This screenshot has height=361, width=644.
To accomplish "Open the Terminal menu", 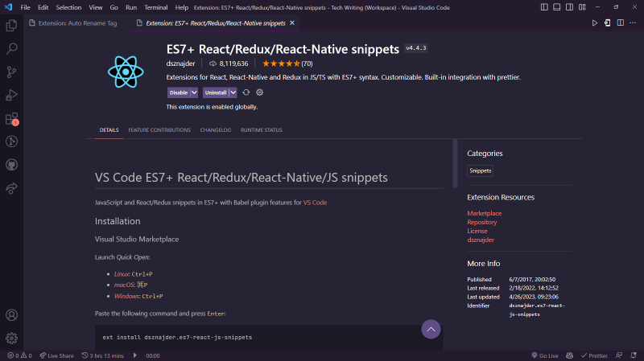I will (155, 7).
